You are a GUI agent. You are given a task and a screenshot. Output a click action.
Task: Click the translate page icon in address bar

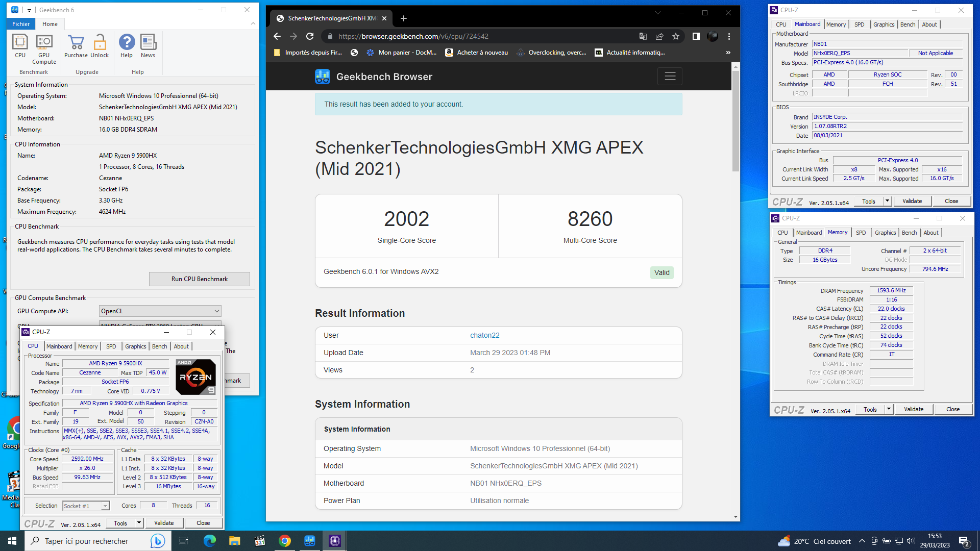point(643,36)
